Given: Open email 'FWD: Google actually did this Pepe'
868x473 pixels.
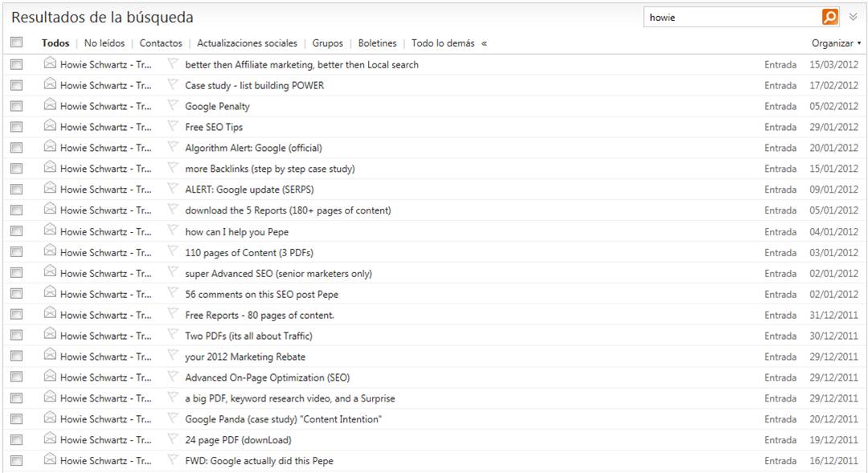Looking at the screenshot, I should (259, 461).
